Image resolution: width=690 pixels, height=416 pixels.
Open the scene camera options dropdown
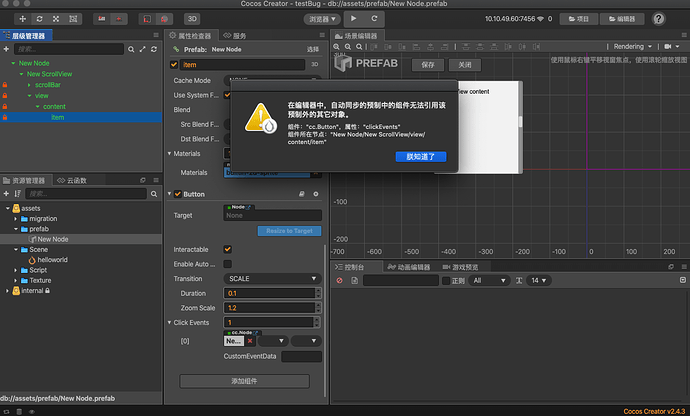pos(672,47)
